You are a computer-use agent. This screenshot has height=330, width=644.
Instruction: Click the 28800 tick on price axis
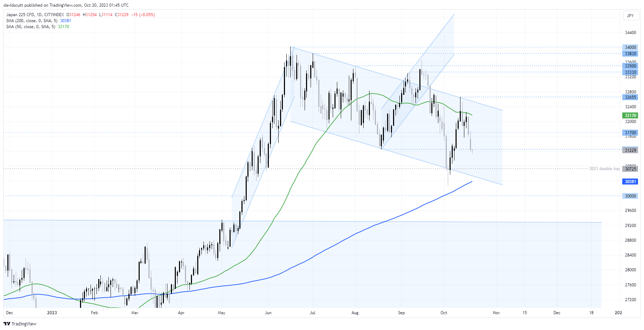click(x=630, y=240)
